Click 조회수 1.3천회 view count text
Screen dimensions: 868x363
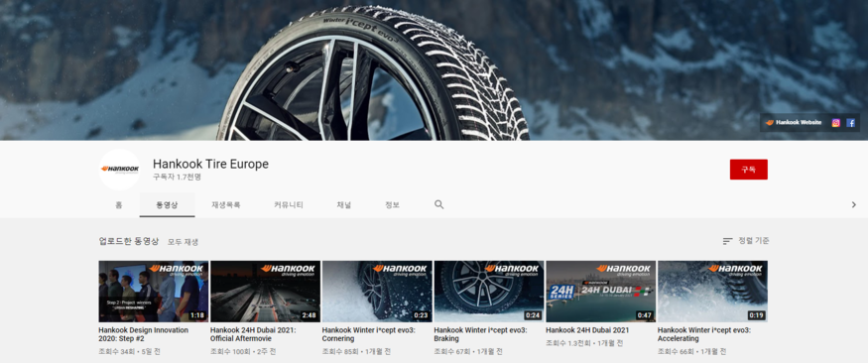(568, 343)
